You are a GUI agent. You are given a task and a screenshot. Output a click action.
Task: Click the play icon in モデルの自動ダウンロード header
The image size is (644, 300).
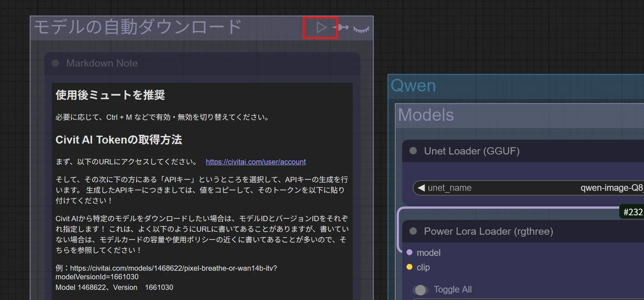click(321, 27)
